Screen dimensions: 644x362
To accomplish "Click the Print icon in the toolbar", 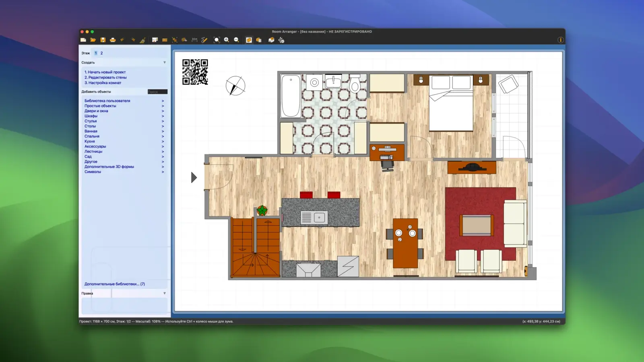I will 113,40.
